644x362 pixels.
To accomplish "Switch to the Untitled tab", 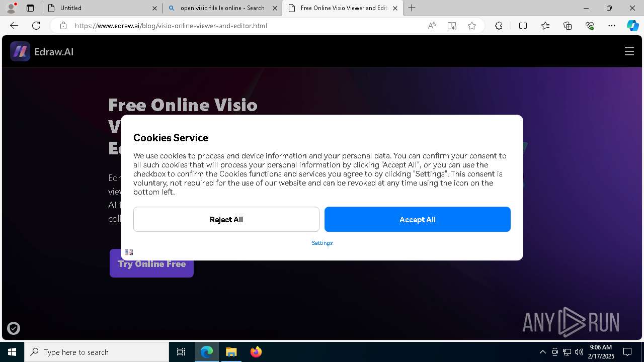I will 101,8.
